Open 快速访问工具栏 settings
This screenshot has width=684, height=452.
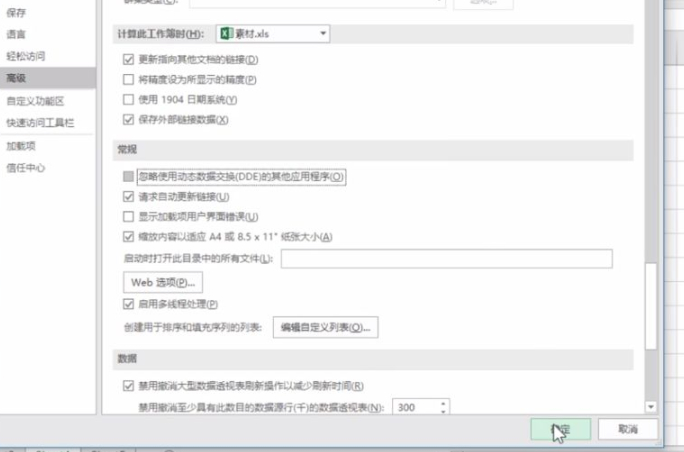click(40, 123)
